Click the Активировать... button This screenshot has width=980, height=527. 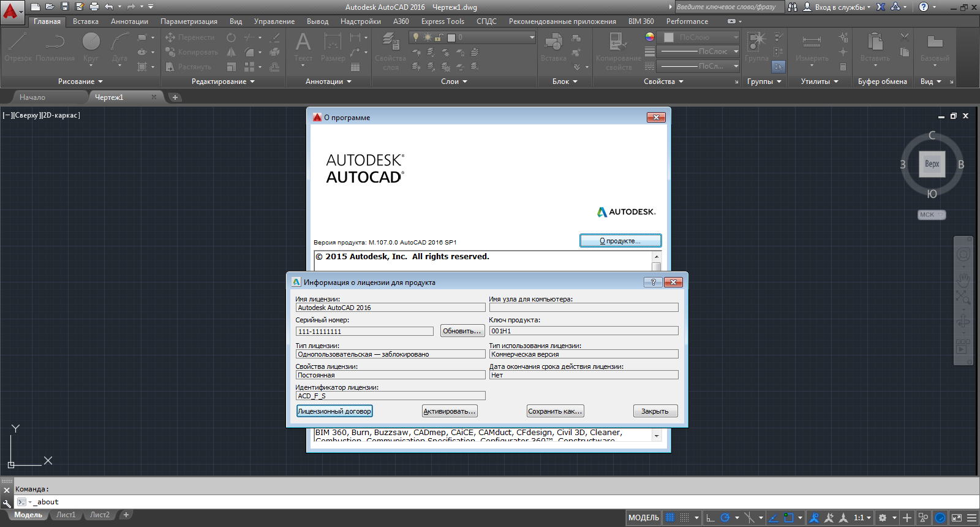450,411
